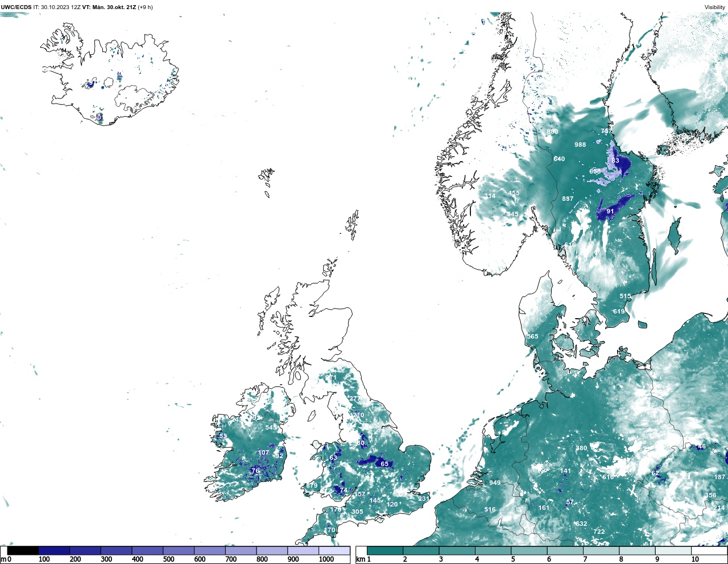Click the 57 value in Germany

[570, 502]
